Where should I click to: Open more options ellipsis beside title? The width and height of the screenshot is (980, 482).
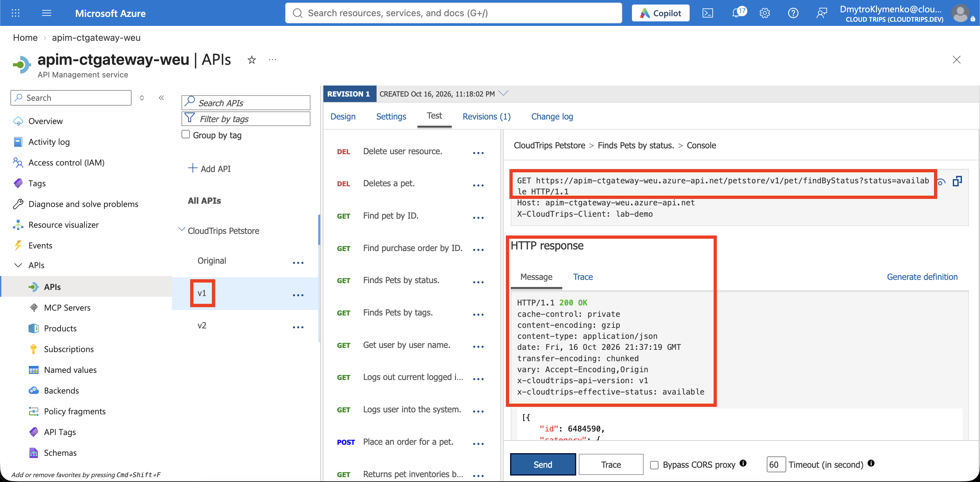tap(273, 60)
